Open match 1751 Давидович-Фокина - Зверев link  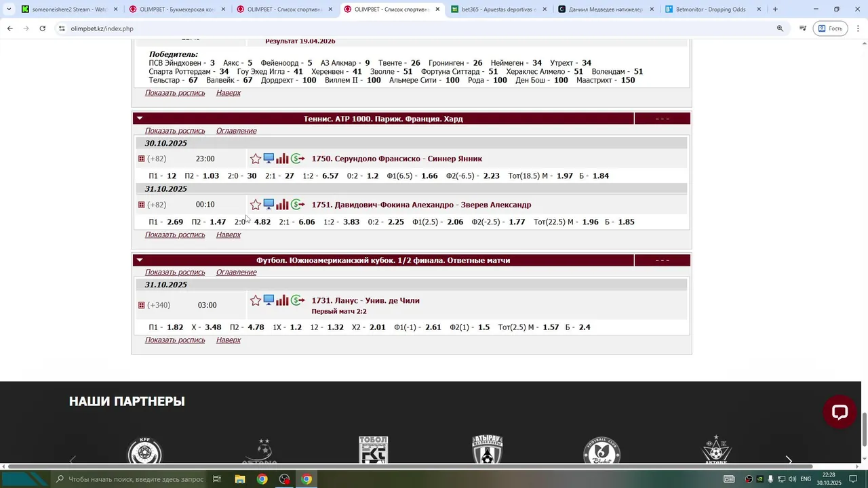421,205
